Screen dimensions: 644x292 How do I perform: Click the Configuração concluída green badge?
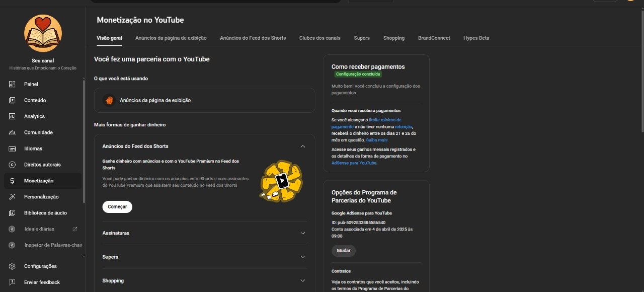click(358, 74)
